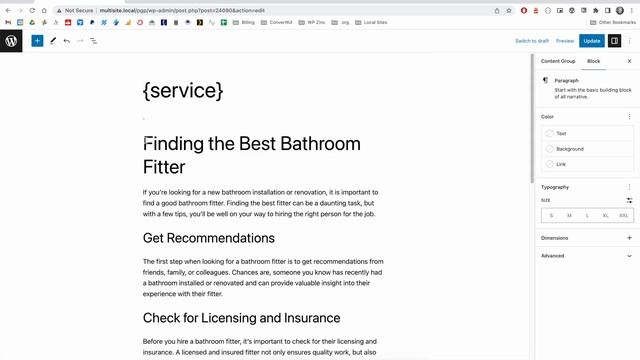
Task: Switch to the Content Group tab
Action: click(x=558, y=61)
